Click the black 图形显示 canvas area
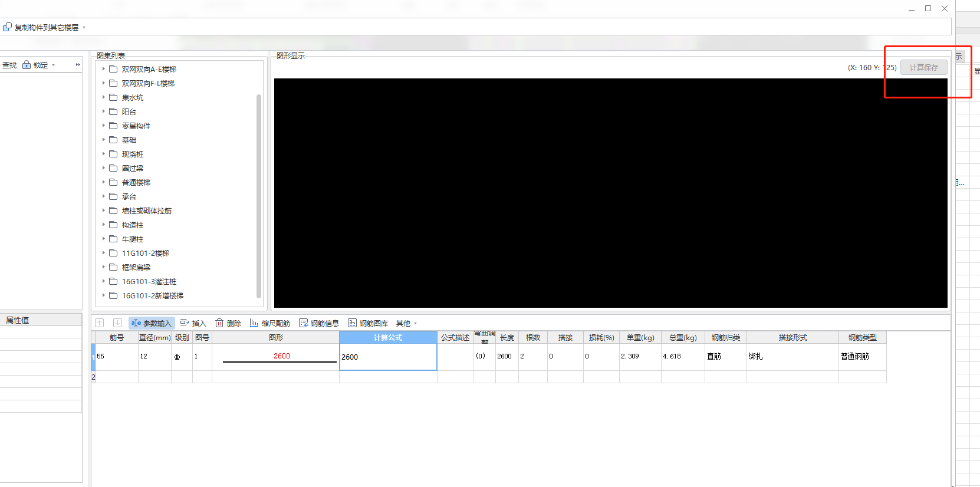The height and width of the screenshot is (487, 980). (x=610, y=193)
